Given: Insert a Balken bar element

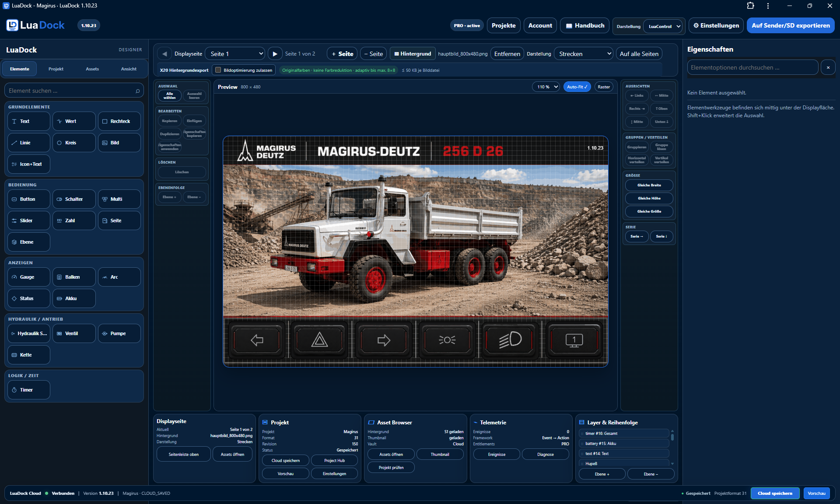Looking at the screenshot, I should (x=74, y=277).
